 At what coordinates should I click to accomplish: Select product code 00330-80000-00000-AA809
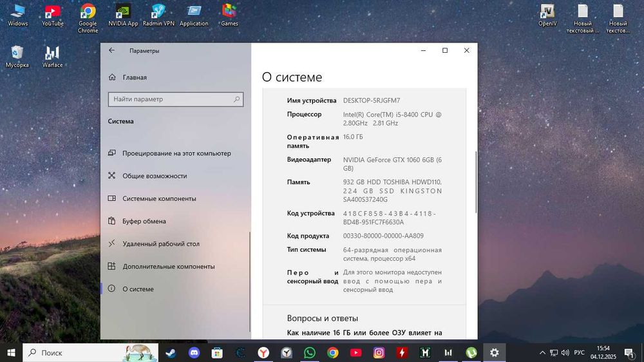[383, 236]
